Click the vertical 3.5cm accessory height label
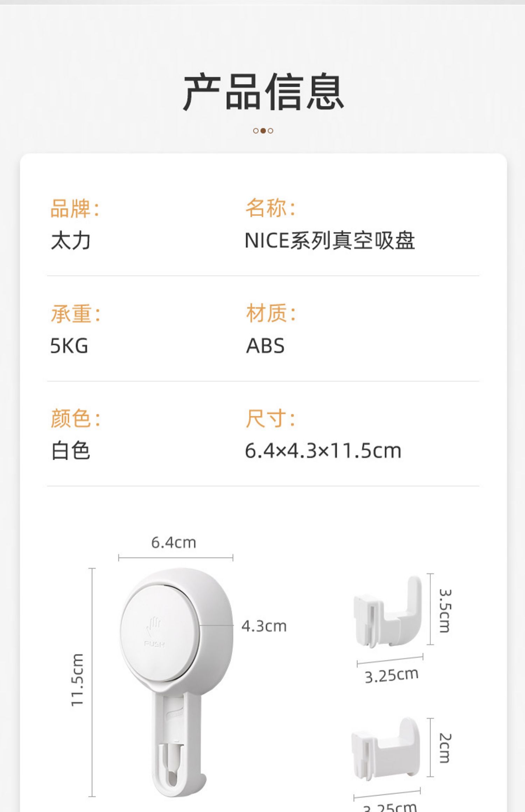The width and height of the screenshot is (525, 812). pyautogui.click(x=445, y=611)
